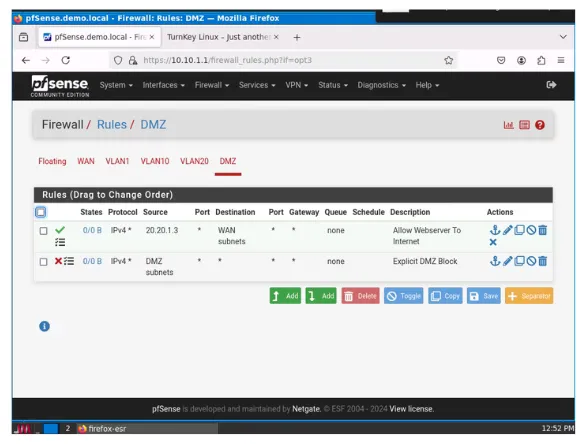Check the Allow Webserver To Internet rule checkbox
This screenshot has width=587, height=444.
point(43,231)
